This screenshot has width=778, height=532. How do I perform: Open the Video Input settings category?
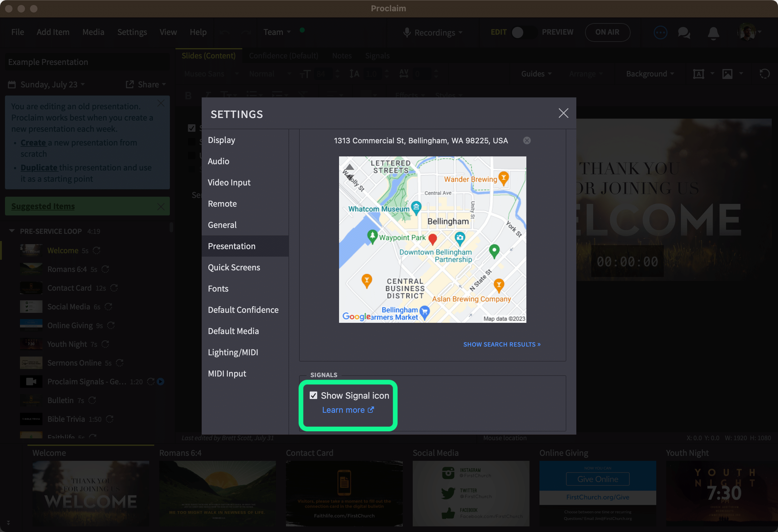pos(245,182)
